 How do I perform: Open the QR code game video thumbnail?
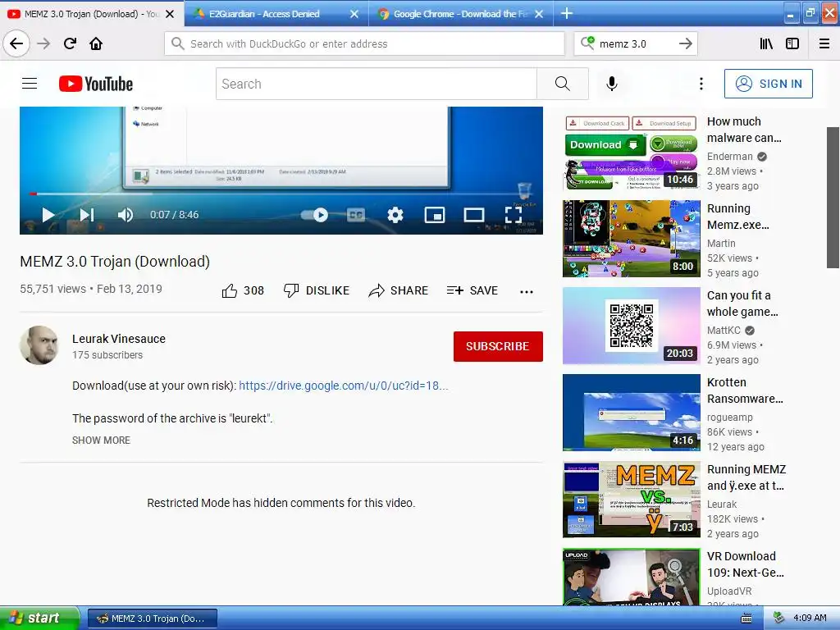click(631, 326)
